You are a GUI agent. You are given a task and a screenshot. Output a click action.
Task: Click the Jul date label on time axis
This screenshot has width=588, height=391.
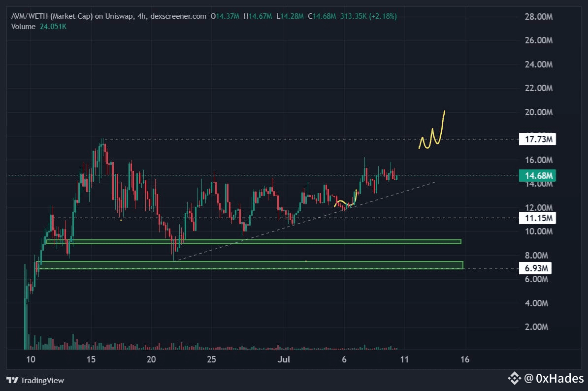[284, 359]
